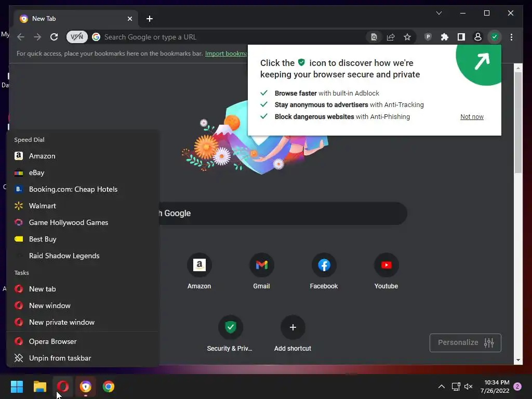Open eBay from Speed Dial list
Screen dimensions: 532x399
tap(83, 172)
